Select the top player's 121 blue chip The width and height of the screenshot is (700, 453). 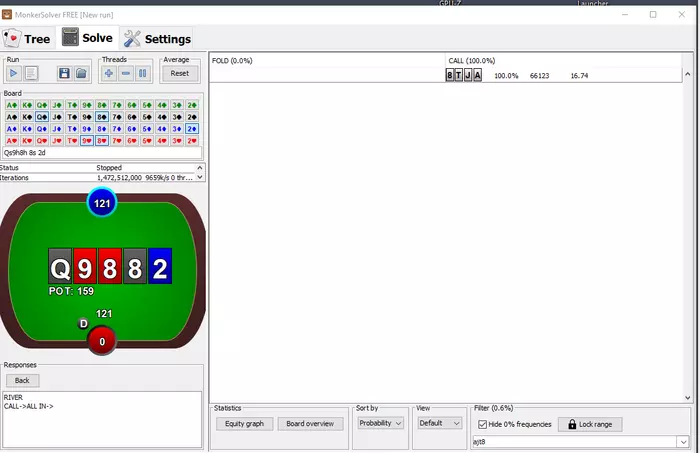[x=102, y=203]
